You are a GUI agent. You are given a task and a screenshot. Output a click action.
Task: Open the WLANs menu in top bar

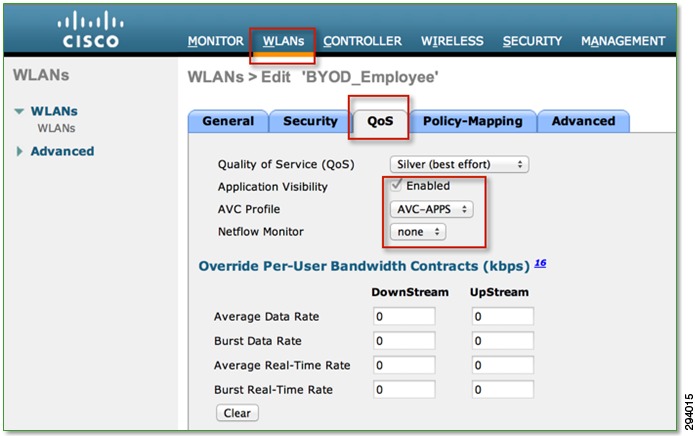pos(283,41)
